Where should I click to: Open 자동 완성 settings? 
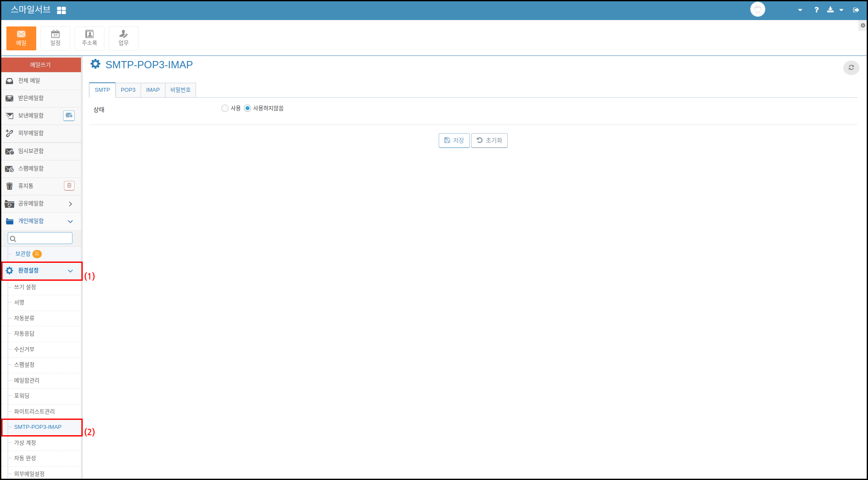[25, 458]
